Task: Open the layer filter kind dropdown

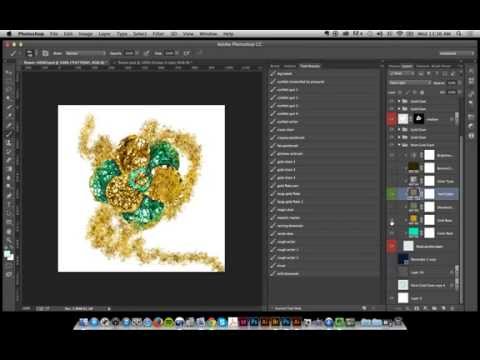Action: point(402,73)
